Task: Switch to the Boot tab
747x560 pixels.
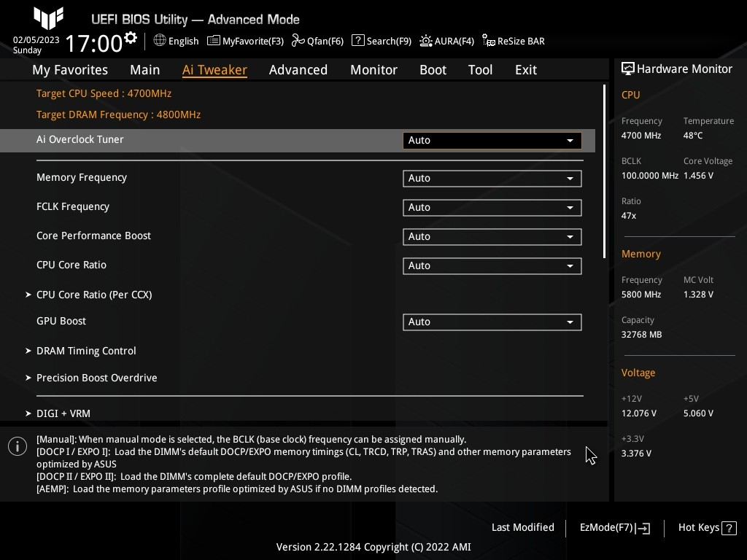Action: click(x=433, y=70)
